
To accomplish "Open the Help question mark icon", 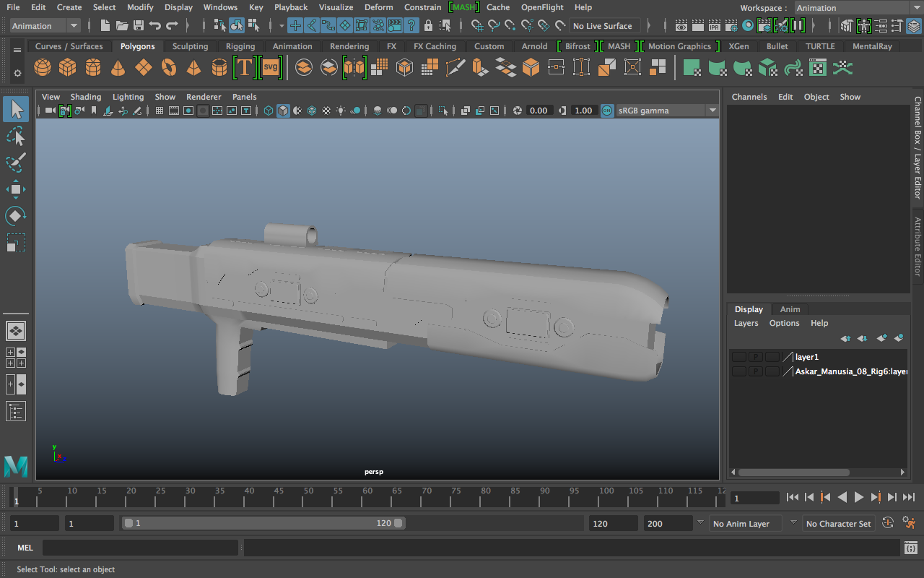I will click(411, 26).
